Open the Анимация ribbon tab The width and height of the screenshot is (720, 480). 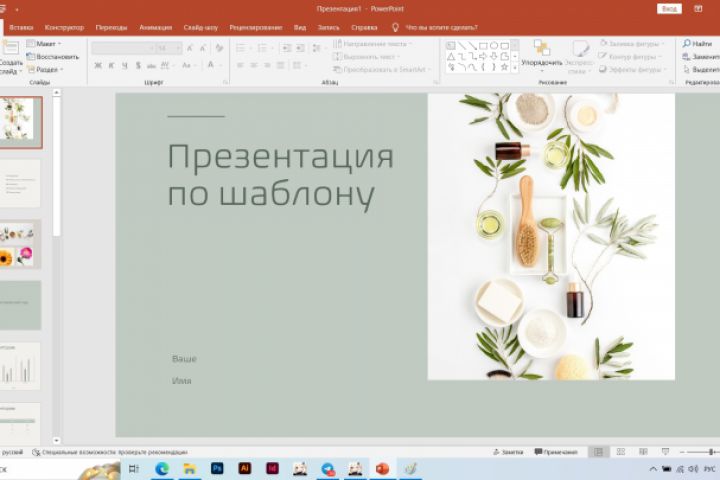click(x=156, y=28)
